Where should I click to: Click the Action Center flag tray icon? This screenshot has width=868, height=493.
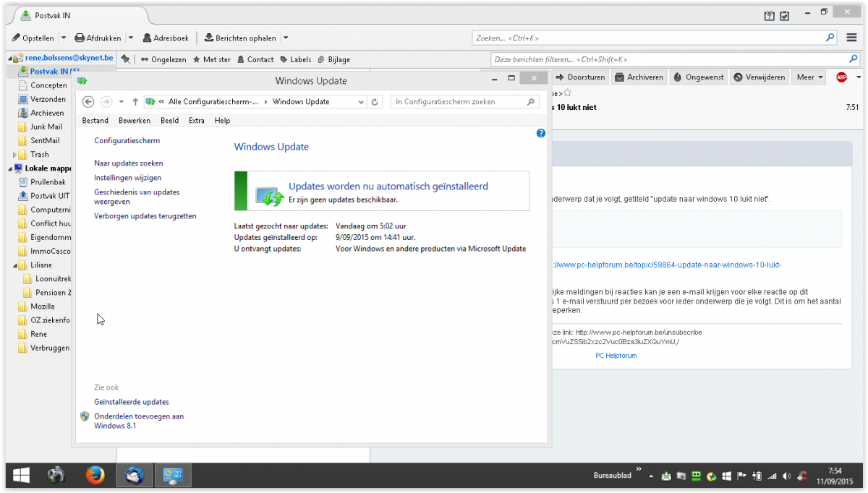[x=741, y=476]
